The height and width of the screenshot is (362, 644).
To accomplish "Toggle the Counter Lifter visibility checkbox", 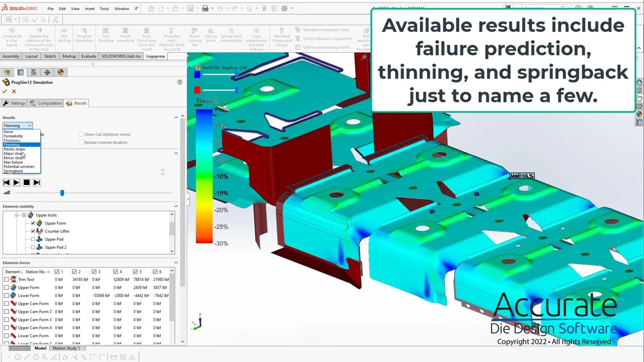I will point(33,231).
